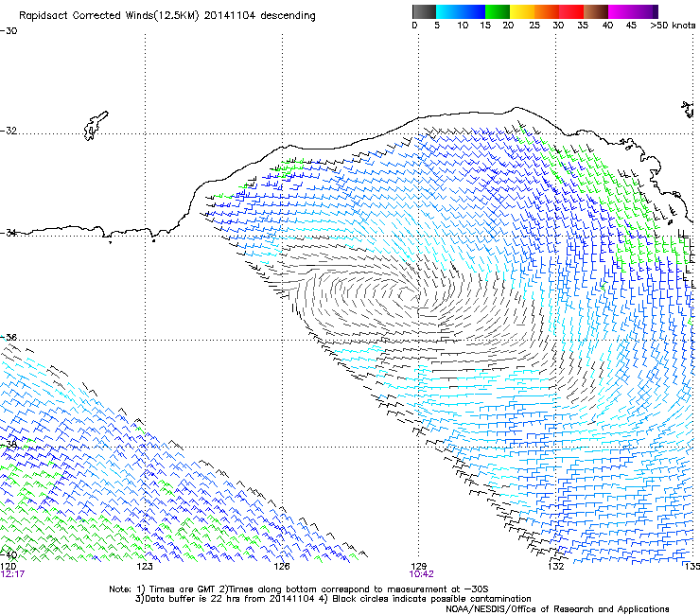
Task: Click the legend label '25' on the scale
Action: (x=534, y=26)
